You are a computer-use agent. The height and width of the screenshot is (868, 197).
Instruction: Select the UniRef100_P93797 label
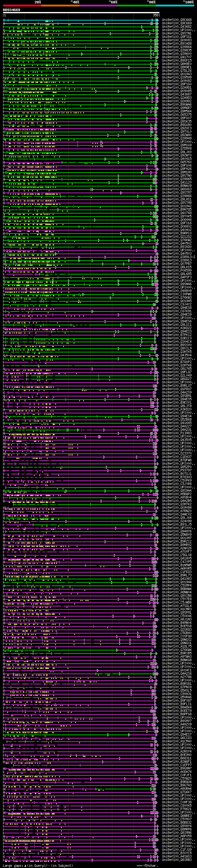click(176, 470)
